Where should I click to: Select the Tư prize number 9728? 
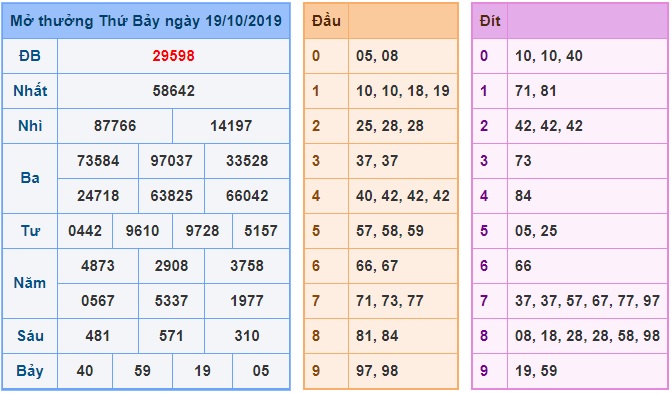coord(202,231)
